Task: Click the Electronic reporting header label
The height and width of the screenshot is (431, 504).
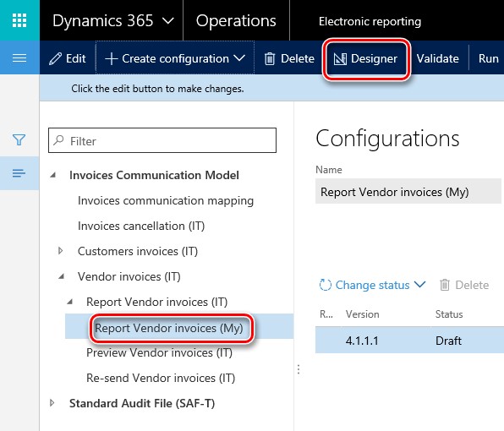Action: 370,21
